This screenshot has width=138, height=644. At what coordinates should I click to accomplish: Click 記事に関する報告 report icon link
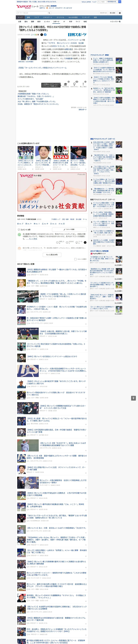click(24, 87)
